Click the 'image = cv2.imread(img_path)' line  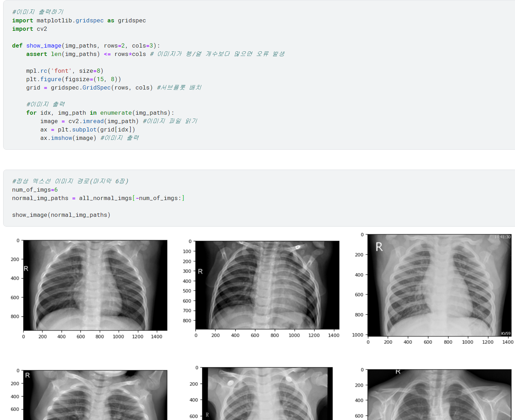coord(90,121)
